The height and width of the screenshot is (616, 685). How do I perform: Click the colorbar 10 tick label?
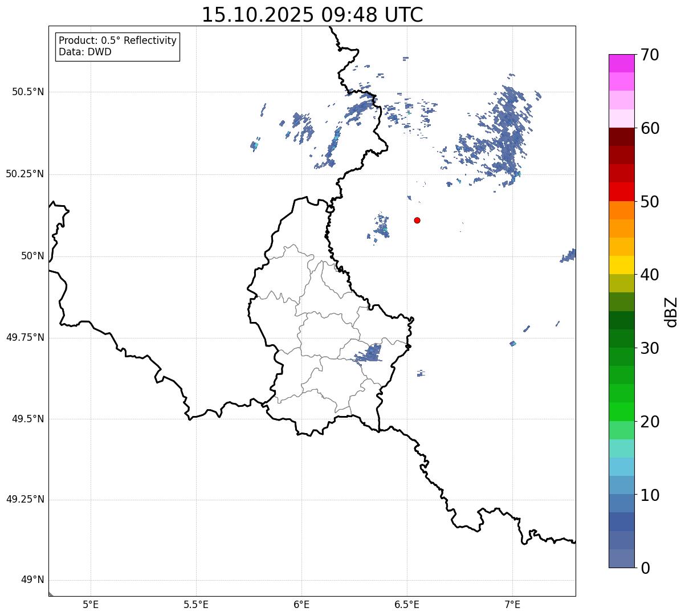650,495
